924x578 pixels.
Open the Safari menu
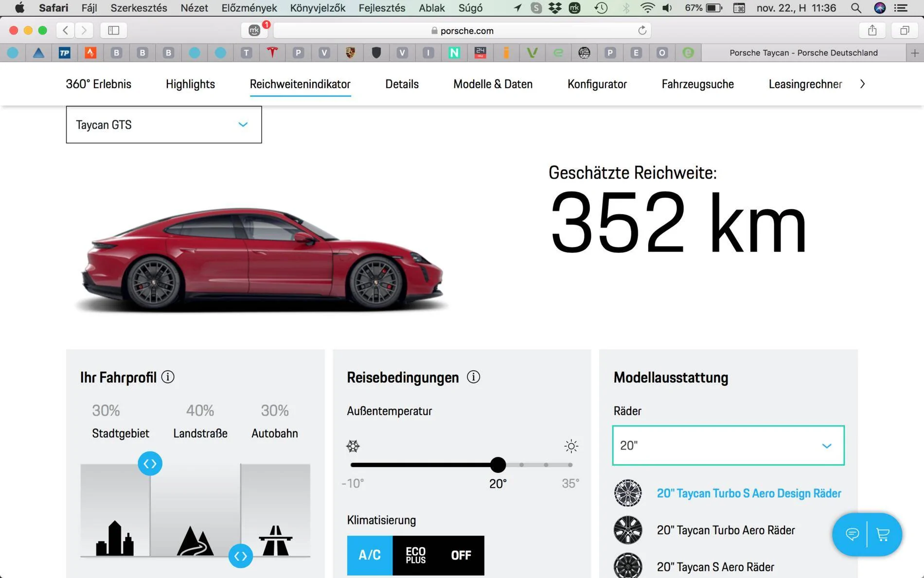click(53, 8)
